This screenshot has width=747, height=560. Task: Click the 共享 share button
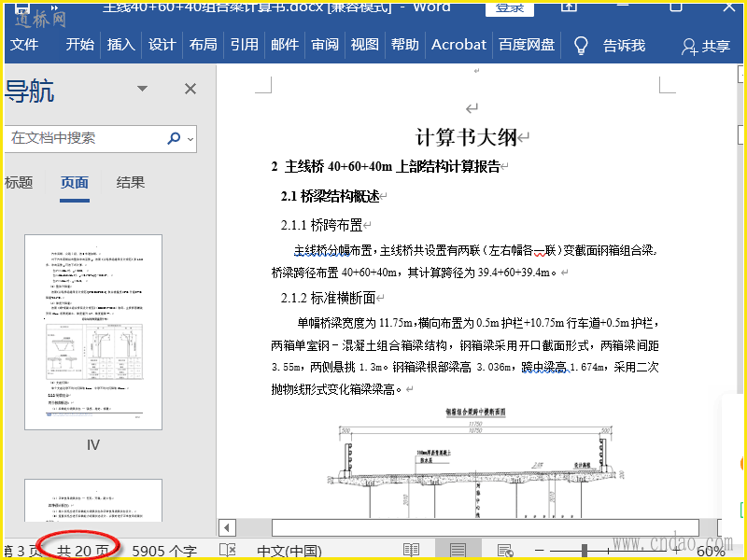click(706, 46)
